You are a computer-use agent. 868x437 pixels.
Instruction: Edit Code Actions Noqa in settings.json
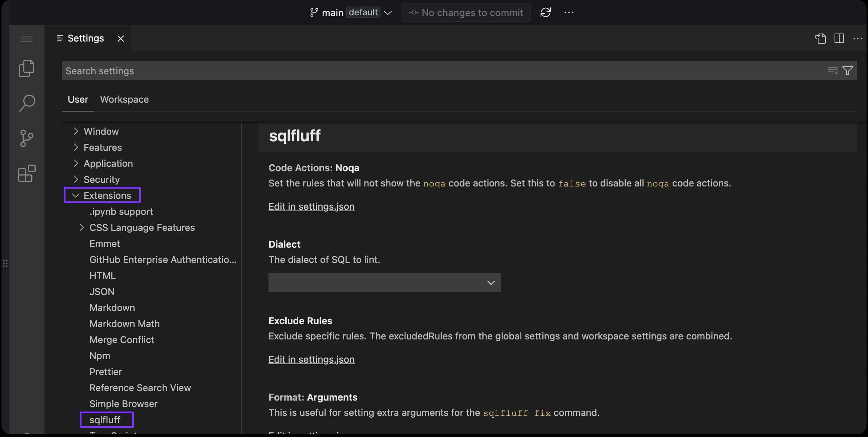(x=311, y=206)
